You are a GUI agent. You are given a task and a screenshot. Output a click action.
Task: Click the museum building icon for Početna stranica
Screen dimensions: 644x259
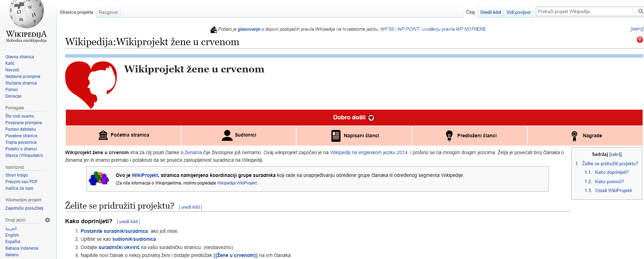click(x=103, y=135)
